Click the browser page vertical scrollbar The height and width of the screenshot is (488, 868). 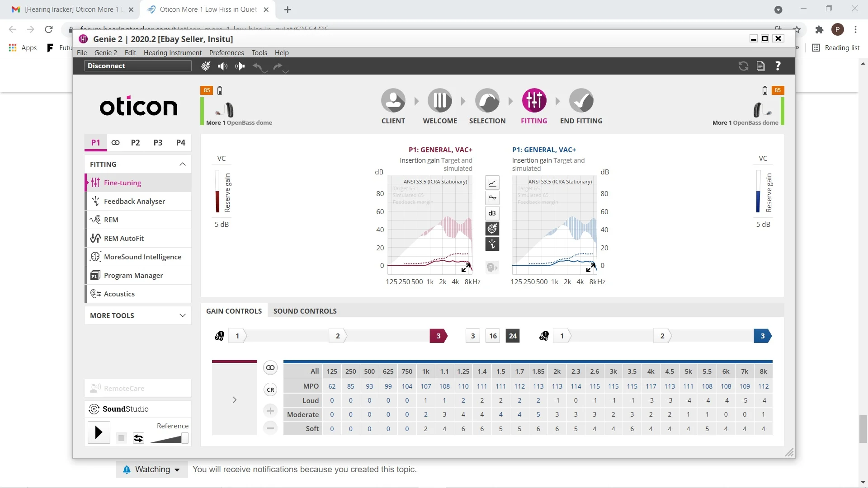863,429
